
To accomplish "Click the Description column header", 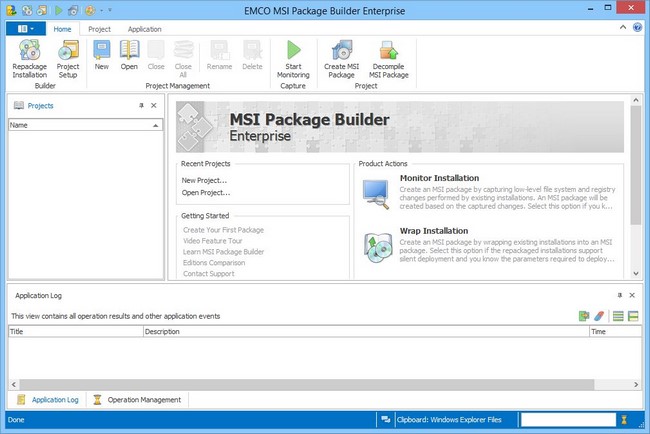I will 366,332.
